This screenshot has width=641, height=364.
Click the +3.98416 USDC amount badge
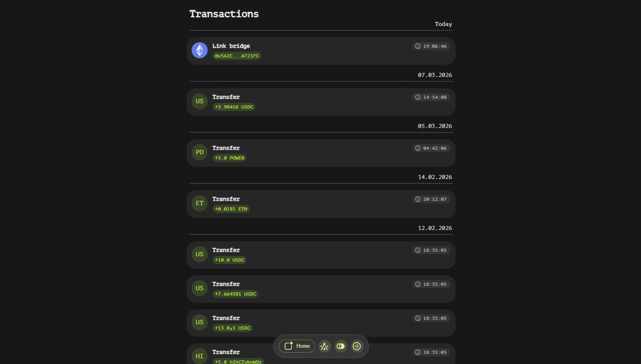pyautogui.click(x=234, y=107)
